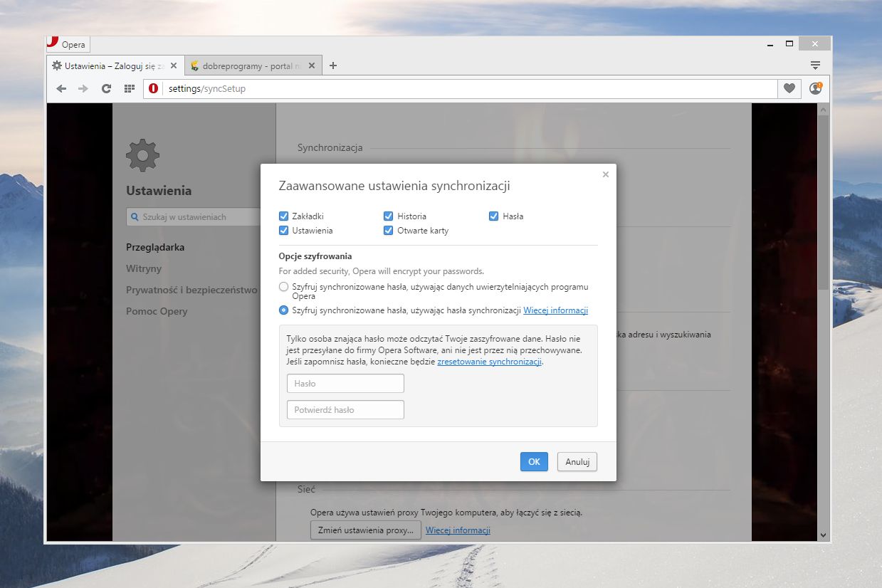Maximize the Opera window
Viewport: 882px width, 588px height.
pyautogui.click(x=789, y=44)
